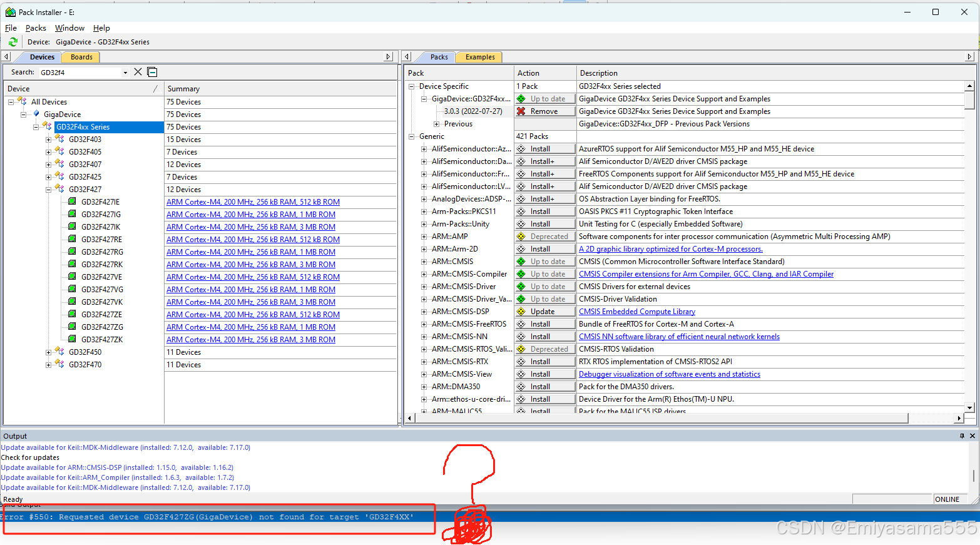Switch to the Packs tab
Viewport: 980px width, 545px height.
pos(439,57)
